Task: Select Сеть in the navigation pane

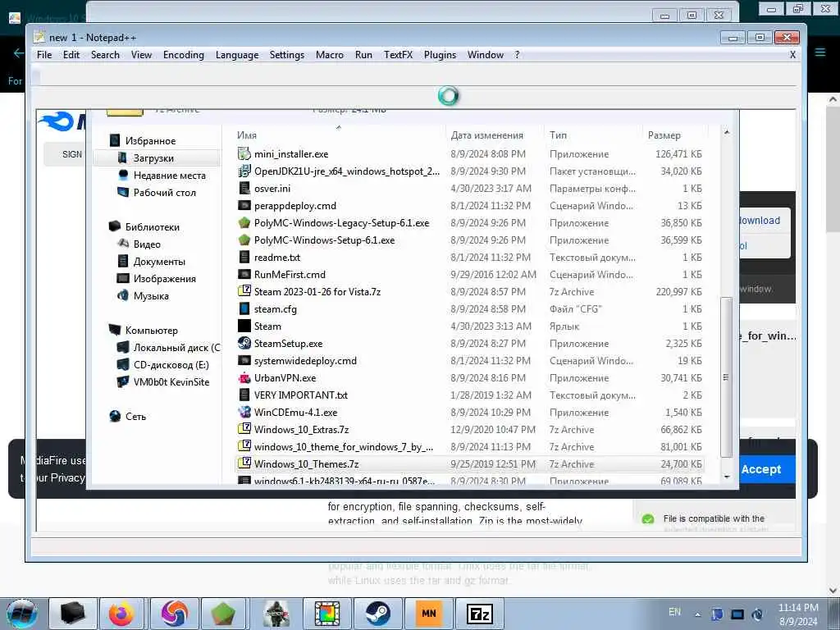Action: pos(135,416)
